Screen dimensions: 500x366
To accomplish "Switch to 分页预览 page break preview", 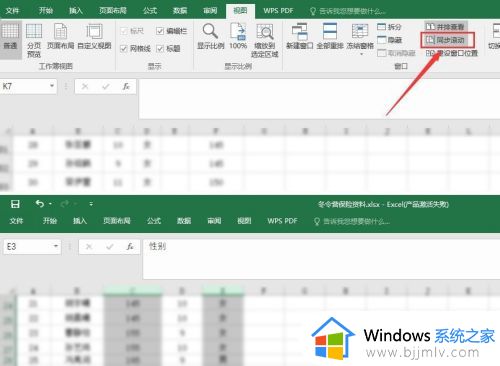I will pyautogui.click(x=34, y=40).
